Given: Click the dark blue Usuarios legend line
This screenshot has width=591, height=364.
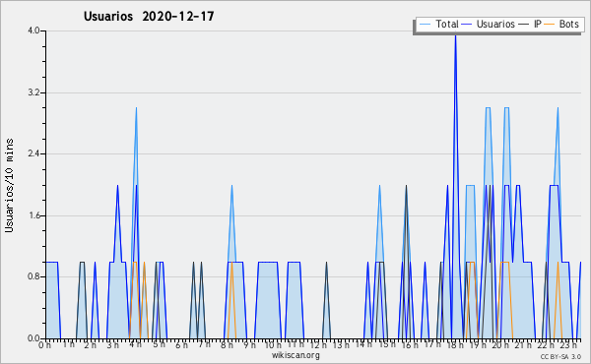Looking at the screenshot, I should click(467, 25).
